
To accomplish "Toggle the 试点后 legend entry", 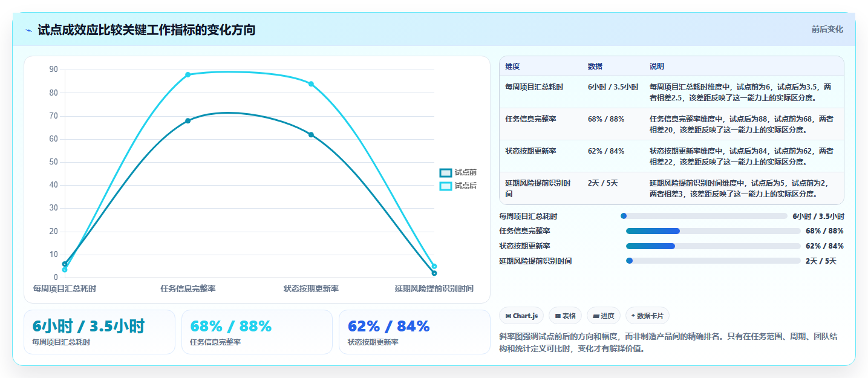I will (458, 186).
